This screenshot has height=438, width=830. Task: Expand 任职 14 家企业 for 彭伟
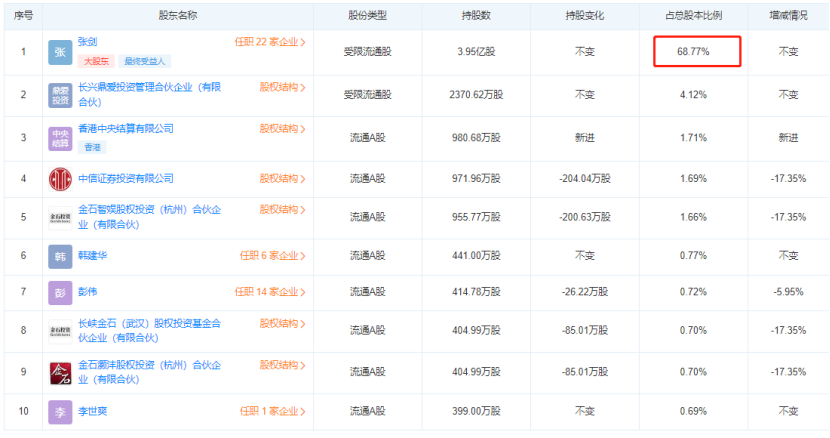(270, 292)
